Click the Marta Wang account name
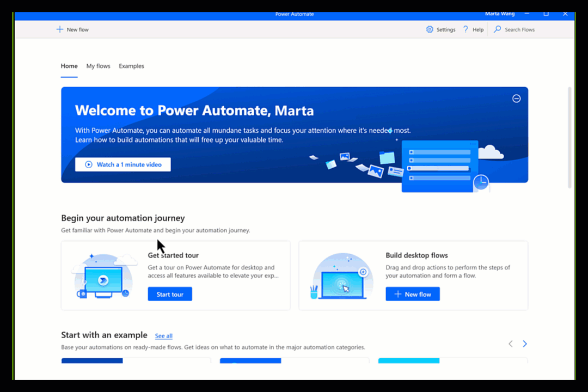This screenshot has width=588, height=392. point(499,14)
